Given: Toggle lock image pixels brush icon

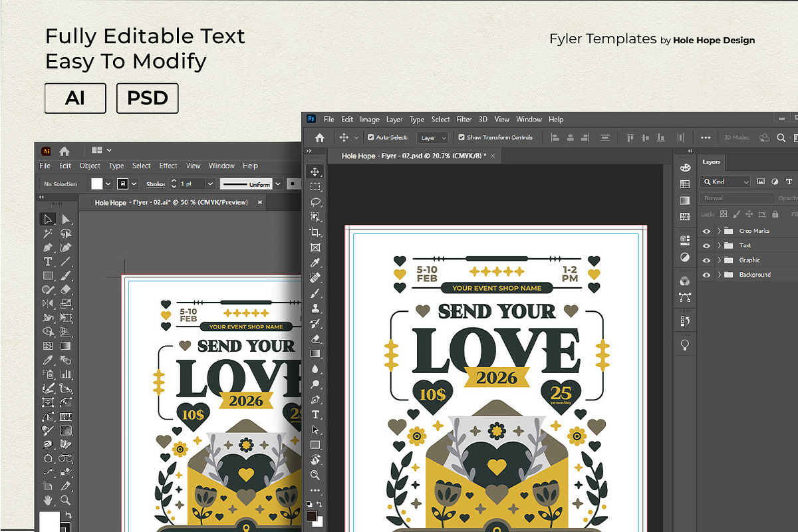Looking at the screenshot, I should point(735,214).
